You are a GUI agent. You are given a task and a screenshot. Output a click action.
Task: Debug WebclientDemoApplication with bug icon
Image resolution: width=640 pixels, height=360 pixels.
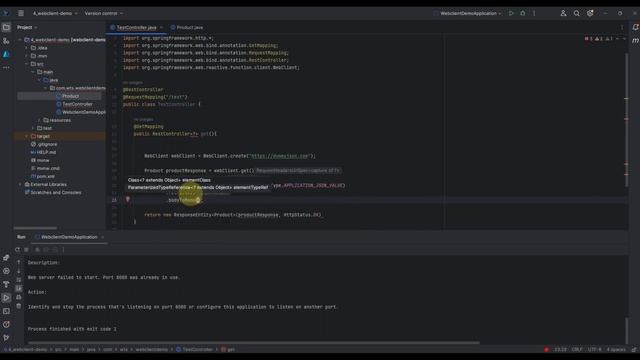(x=522, y=13)
